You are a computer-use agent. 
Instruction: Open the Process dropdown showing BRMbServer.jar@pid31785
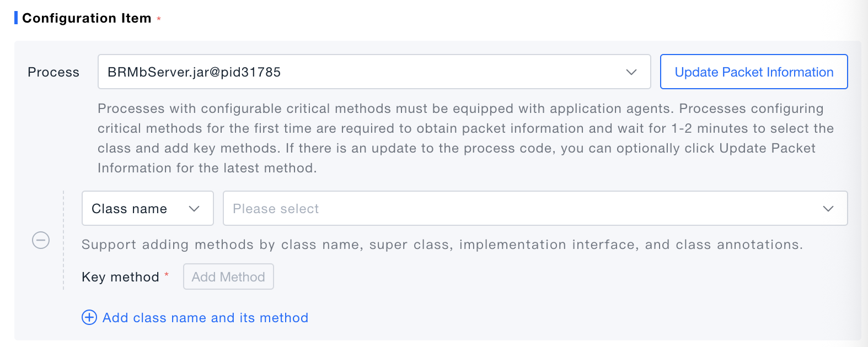click(364, 72)
